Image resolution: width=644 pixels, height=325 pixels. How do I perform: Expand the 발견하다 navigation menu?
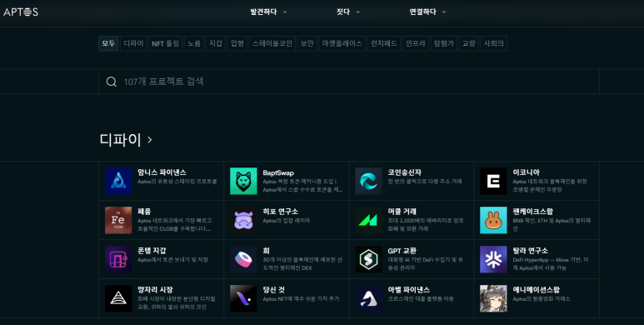coord(268,12)
